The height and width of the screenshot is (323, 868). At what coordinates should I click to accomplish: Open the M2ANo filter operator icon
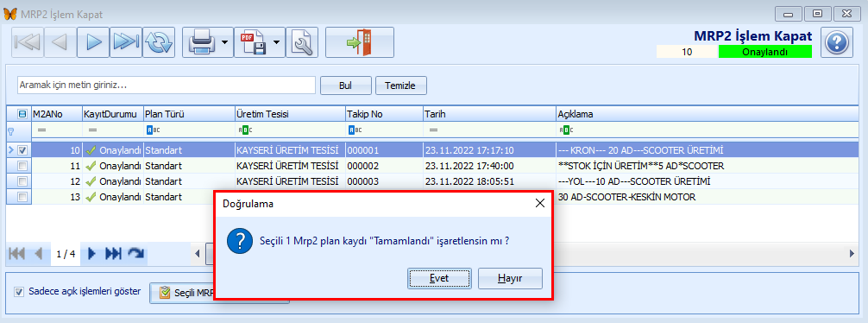point(41,130)
